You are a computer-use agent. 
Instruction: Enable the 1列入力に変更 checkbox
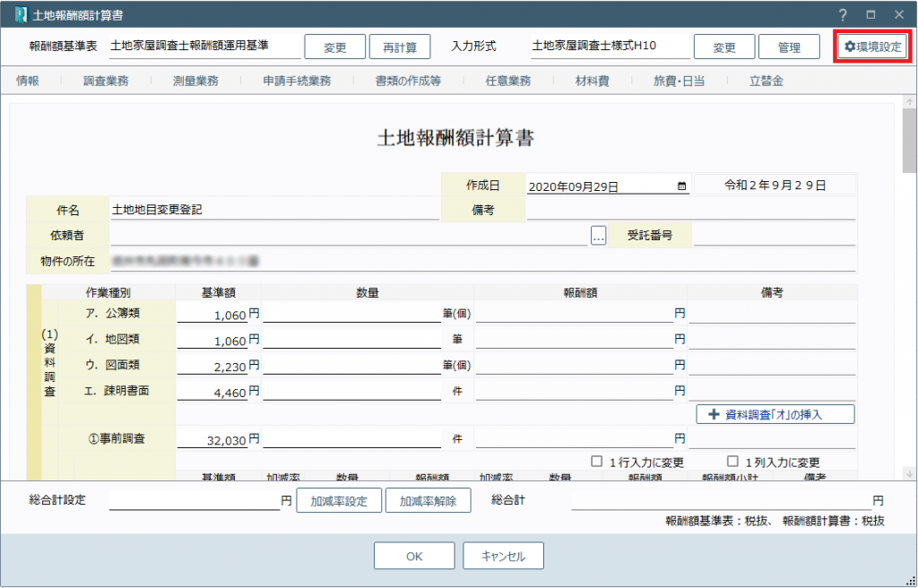[x=732, y=462]
